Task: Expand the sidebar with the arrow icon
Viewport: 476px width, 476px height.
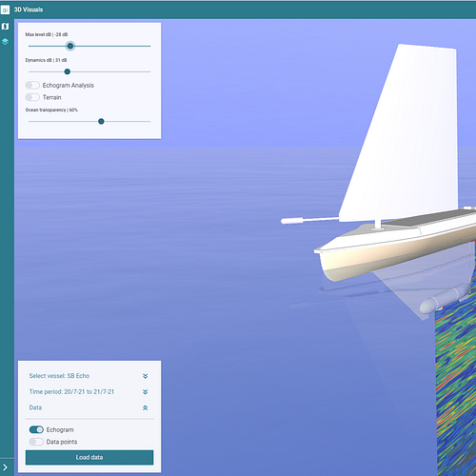Action: click(x=5, y=467)
